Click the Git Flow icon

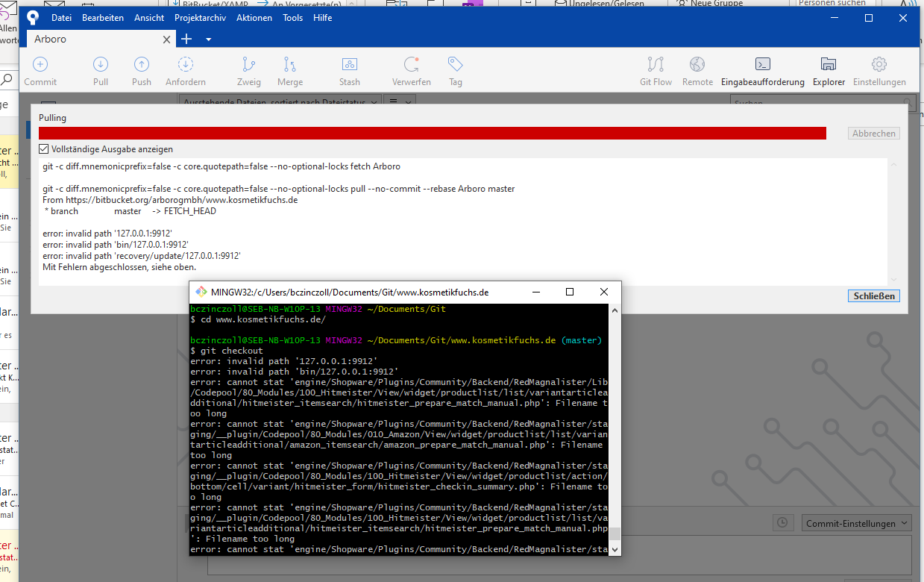[656, 65]
